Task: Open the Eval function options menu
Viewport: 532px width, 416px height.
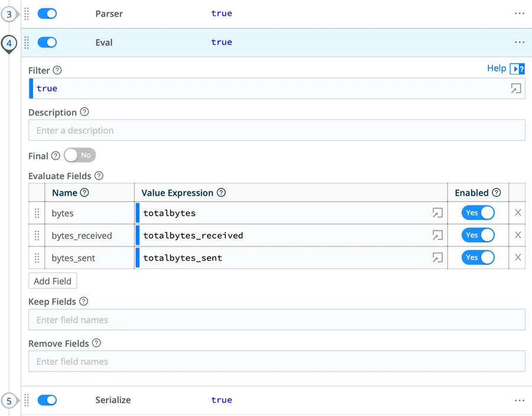Action: tap(519, 43)
